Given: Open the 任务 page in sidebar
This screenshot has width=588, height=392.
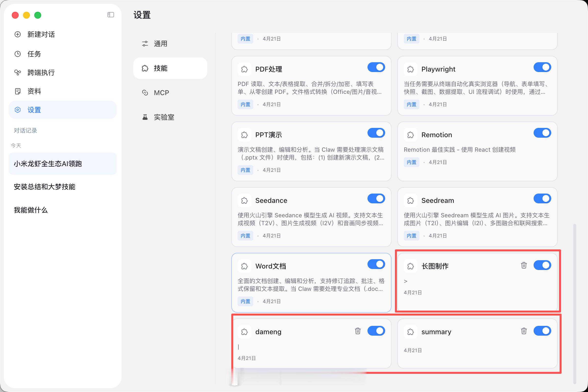Looking at the screenshot, I should point(34,54).
